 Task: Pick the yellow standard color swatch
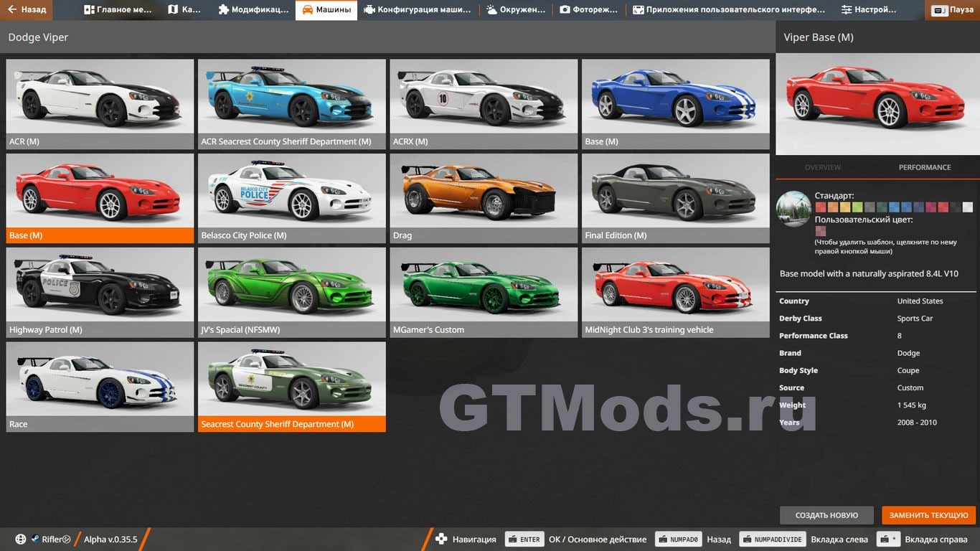845,207
